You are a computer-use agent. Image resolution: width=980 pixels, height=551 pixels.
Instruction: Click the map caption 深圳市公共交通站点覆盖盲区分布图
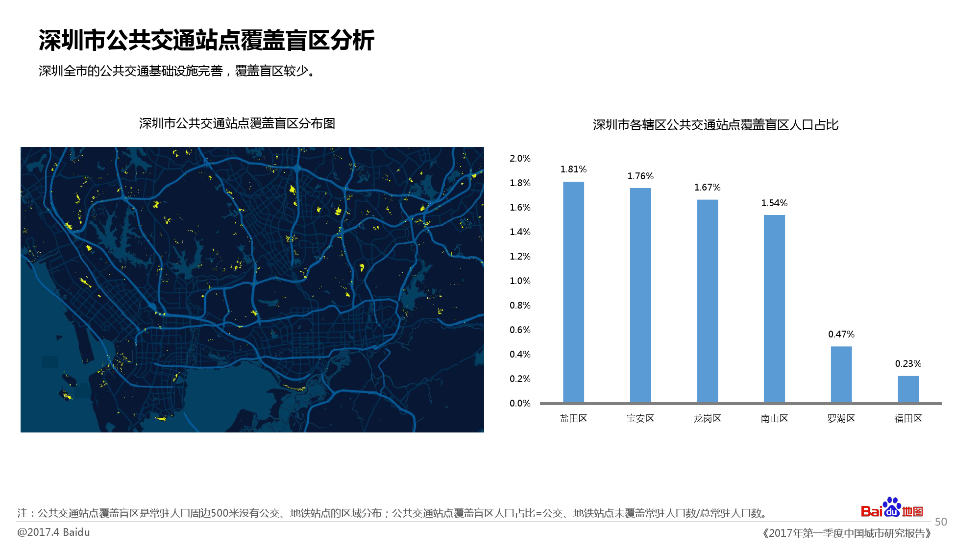coord(237,123)
